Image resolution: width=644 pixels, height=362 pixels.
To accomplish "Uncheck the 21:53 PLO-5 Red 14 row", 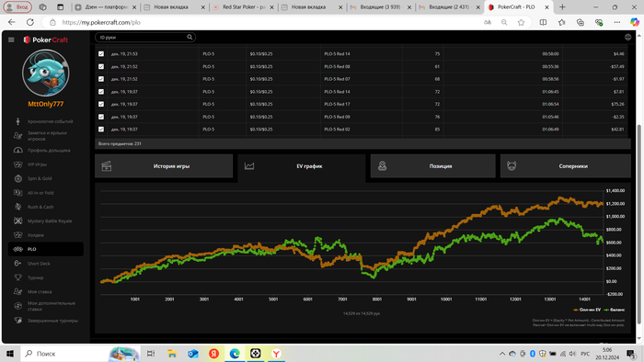I will [101, 53].
